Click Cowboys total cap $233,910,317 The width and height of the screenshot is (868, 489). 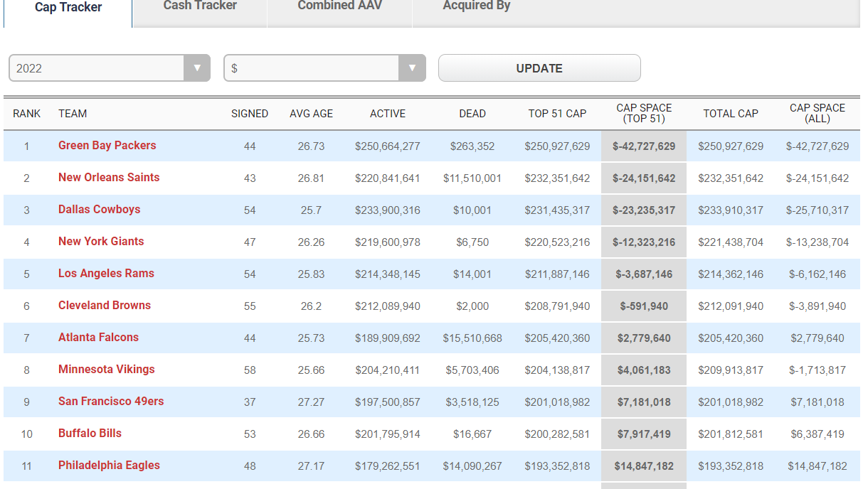pos(731,210)
